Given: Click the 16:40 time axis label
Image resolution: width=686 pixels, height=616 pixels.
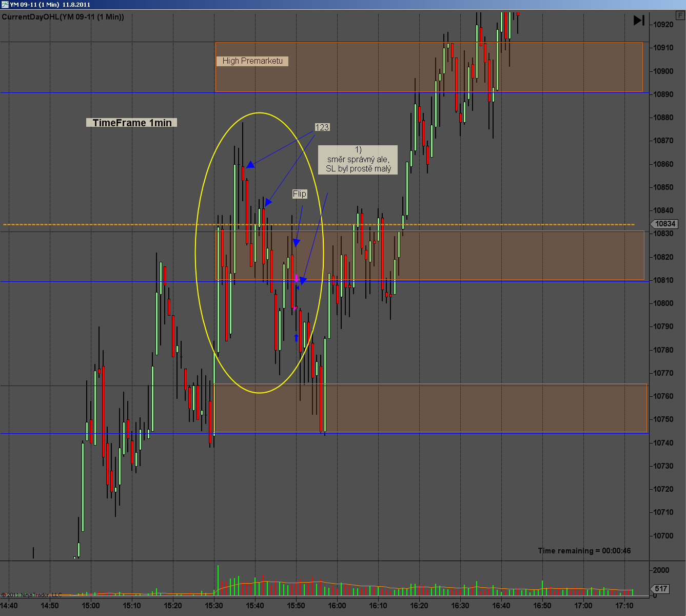Looking at the screenshot, I should 501,606.
